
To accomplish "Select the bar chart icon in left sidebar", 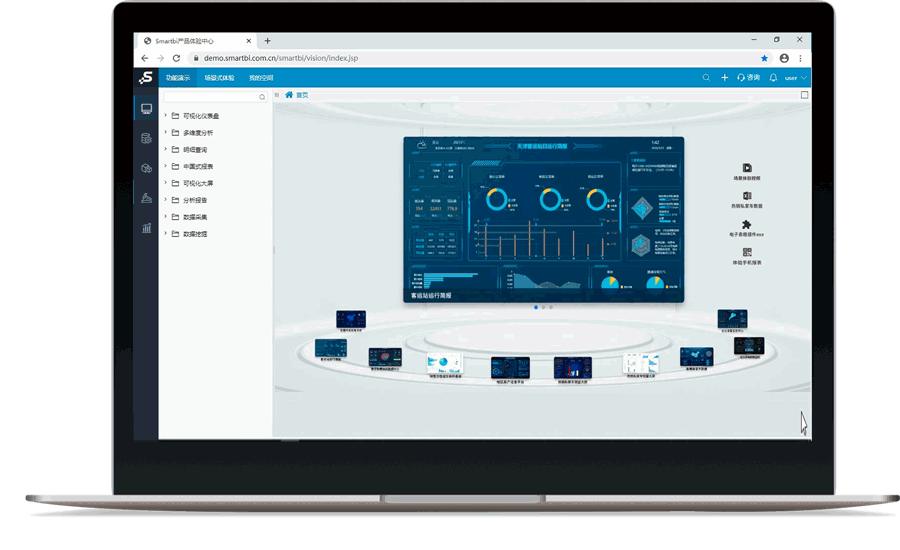I will click(147, 228).
